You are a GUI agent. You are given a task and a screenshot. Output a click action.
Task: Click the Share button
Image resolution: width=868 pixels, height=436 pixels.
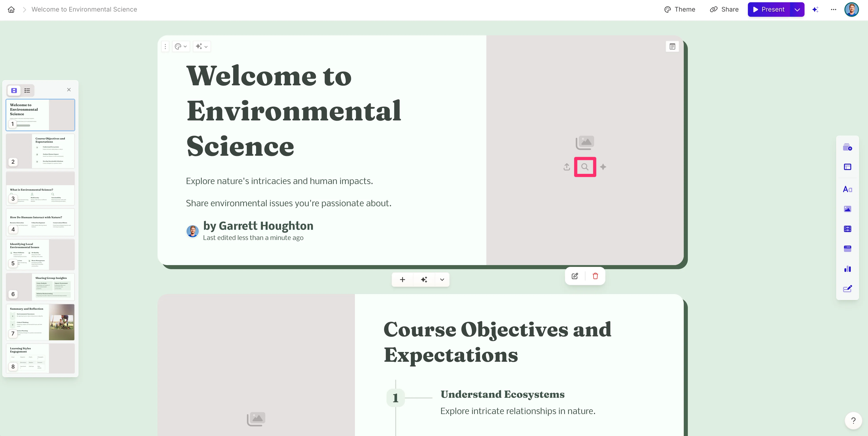[724, 10]
